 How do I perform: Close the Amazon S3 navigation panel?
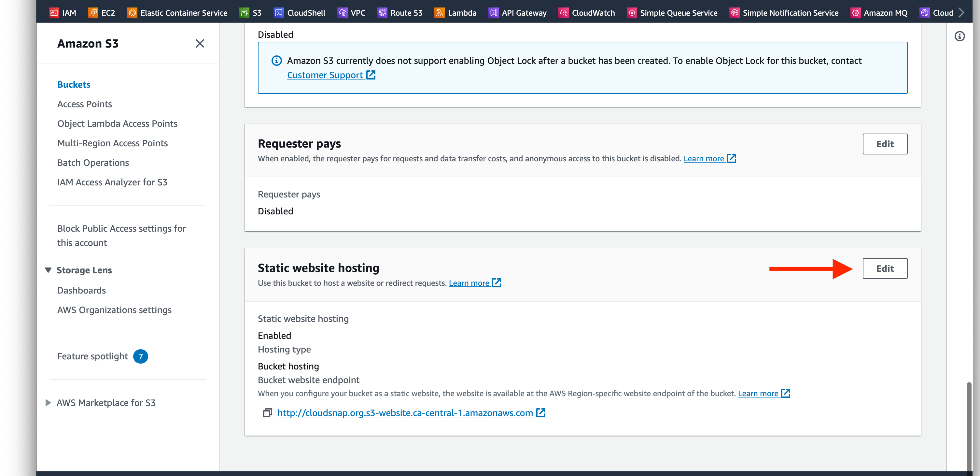[200, 43]
